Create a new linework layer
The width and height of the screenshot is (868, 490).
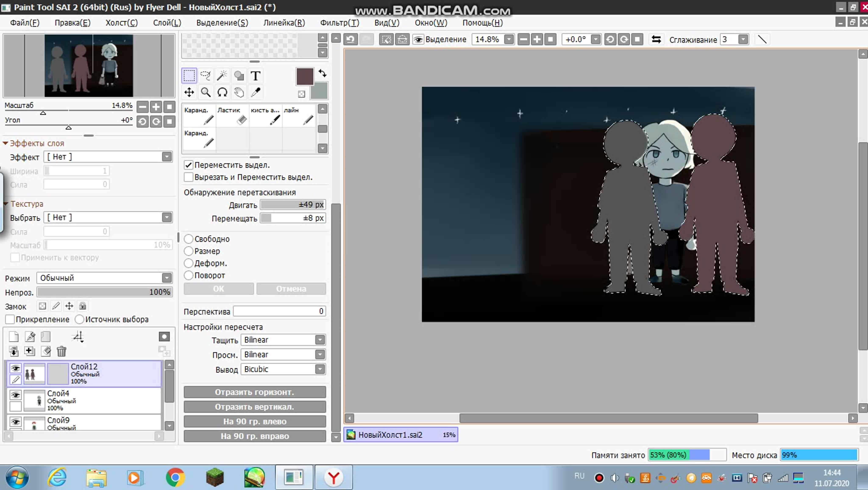30,336
